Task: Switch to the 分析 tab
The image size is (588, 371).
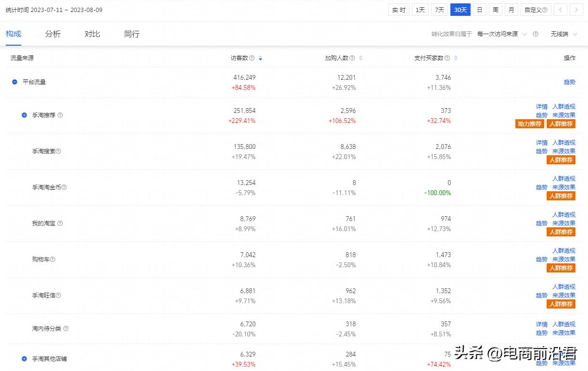Action: click(x=53, y=34)
